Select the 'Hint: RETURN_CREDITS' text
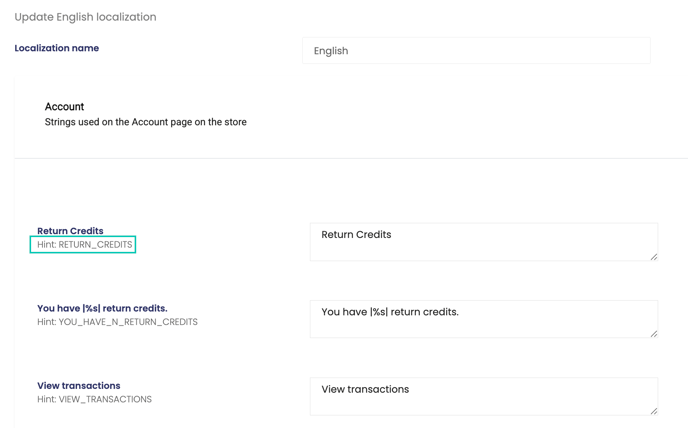Image resolution: width=688 pixels, height=428 pixels. point(84,245)
